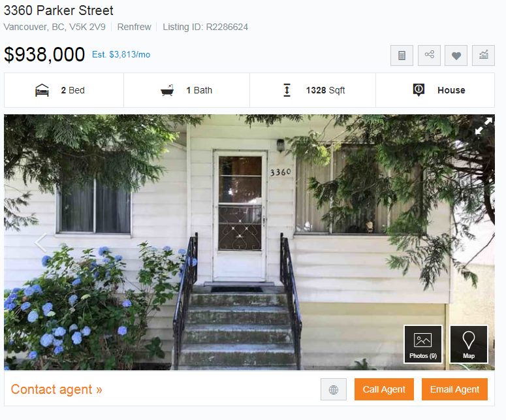Click the Call Agent button
The image size is (506, 420).
click(x=384, y=389)
